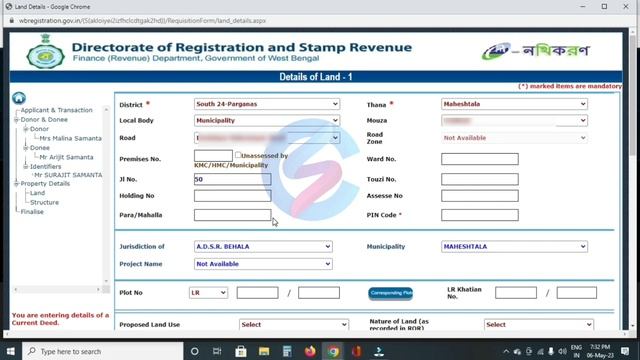
Task: Go to Finalise in tree
Action: coord(32,212)
